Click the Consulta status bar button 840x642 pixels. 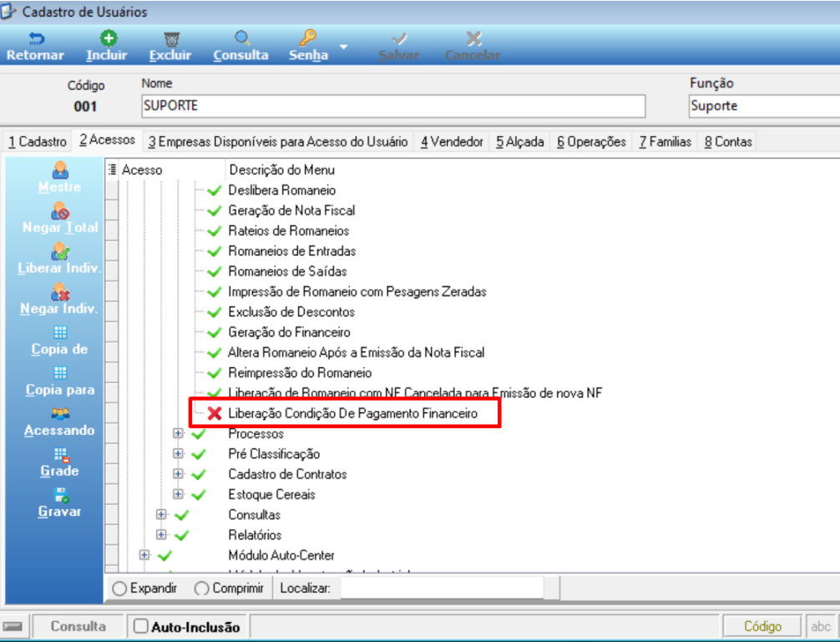tap(78, 626)
